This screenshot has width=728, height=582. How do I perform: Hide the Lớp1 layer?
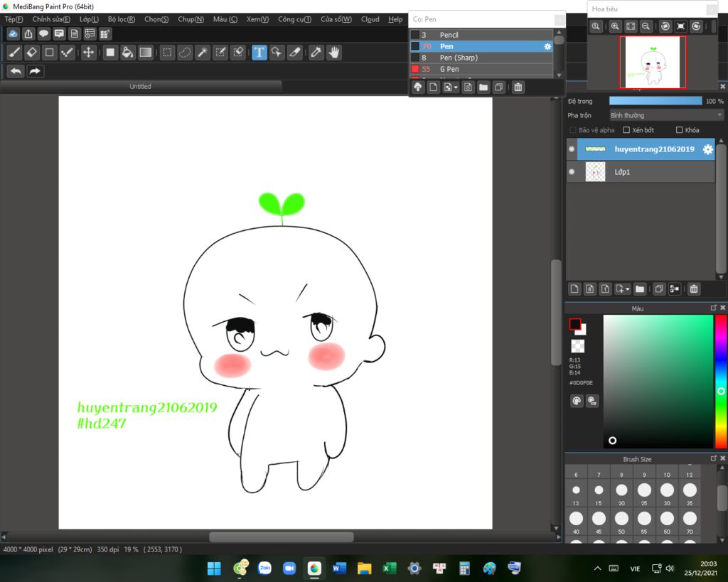point(572,172)
